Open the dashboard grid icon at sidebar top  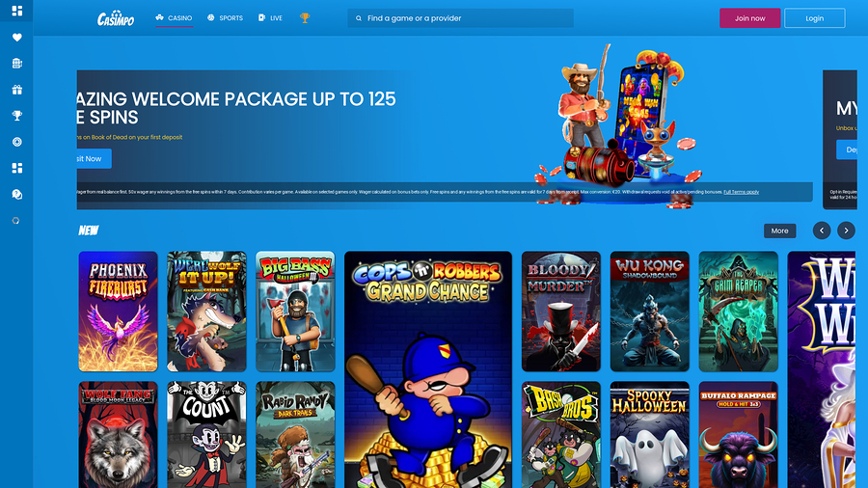pyautogui.click(x=16, y=11)
